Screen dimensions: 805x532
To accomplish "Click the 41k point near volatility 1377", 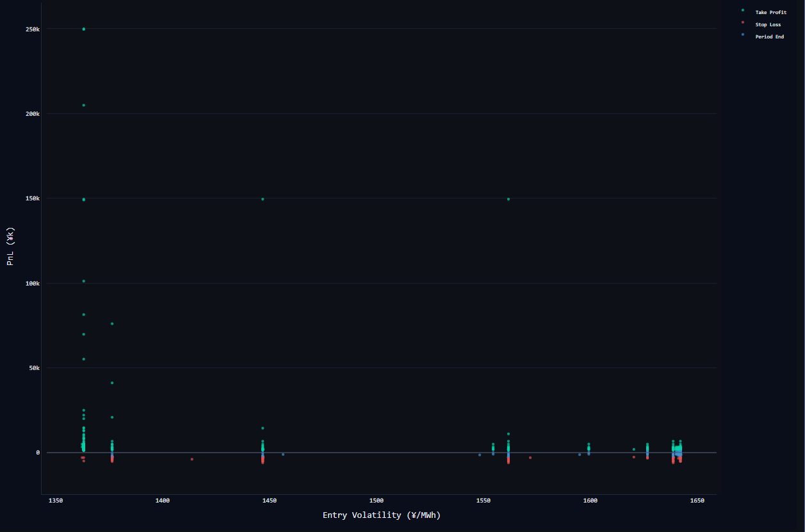I will [112, 383].
